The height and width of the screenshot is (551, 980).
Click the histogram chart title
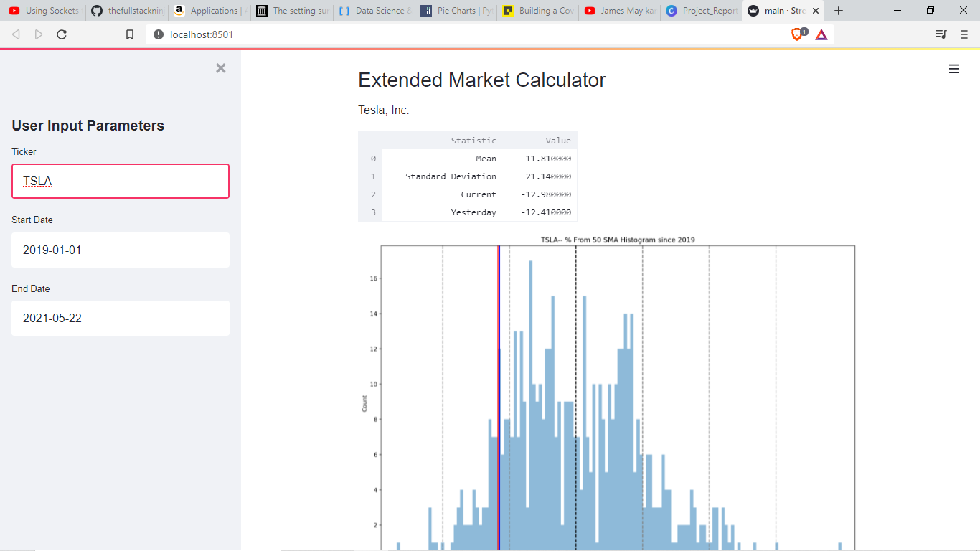(618, 240)
